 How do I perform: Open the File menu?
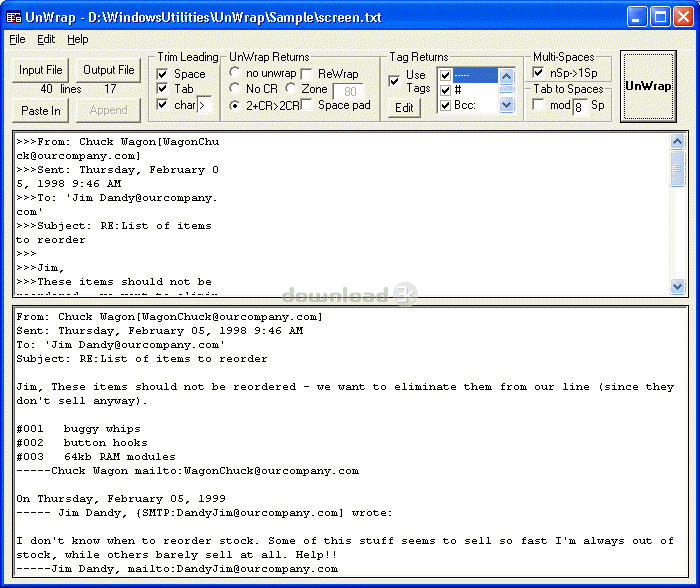17,39
